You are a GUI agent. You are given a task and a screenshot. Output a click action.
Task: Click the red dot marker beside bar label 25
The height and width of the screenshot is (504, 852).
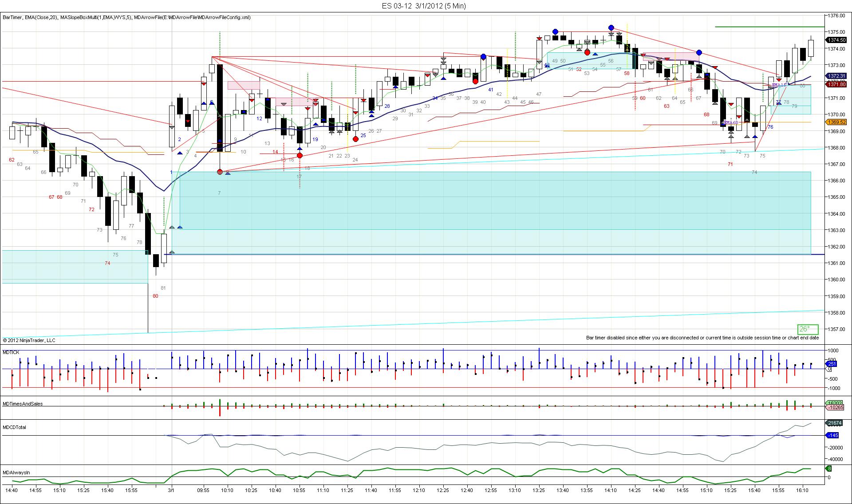[355, 139]
